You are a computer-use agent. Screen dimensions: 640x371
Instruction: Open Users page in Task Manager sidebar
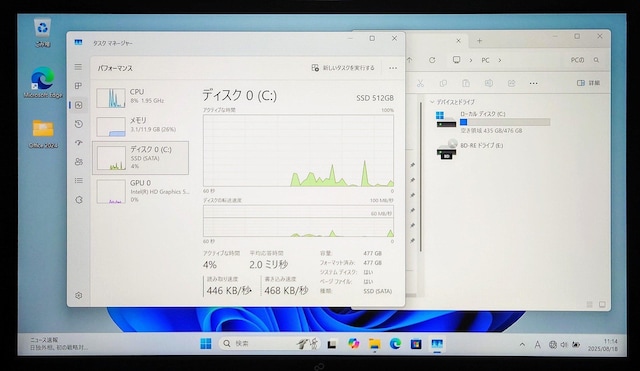(79, 162)
